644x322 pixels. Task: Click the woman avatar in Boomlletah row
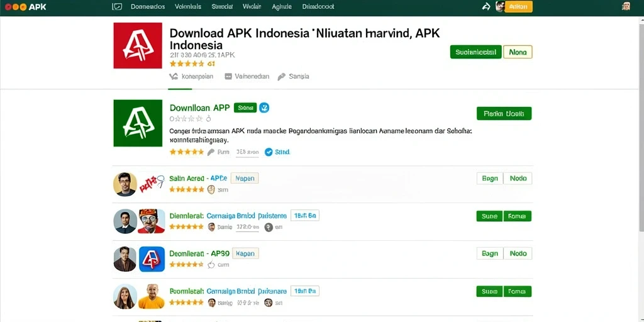pyautogui.click(x=125, y=297)
